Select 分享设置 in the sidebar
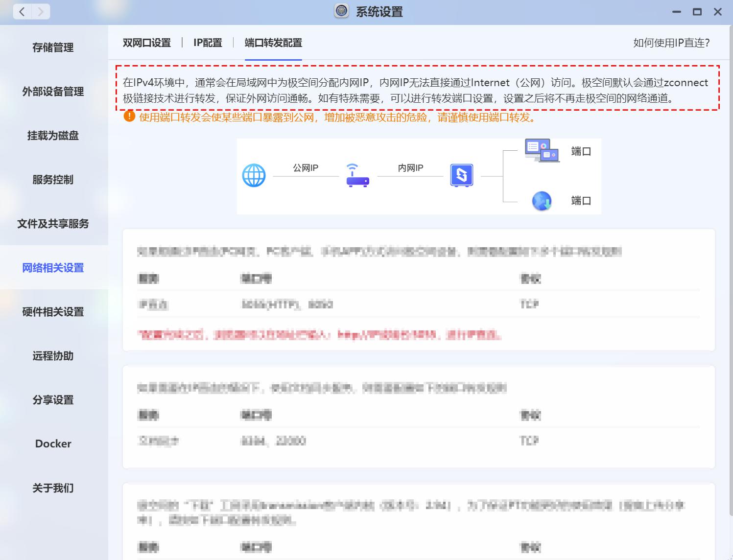The height and width of the screenshot is (560, 733). (x=52, y=400)
